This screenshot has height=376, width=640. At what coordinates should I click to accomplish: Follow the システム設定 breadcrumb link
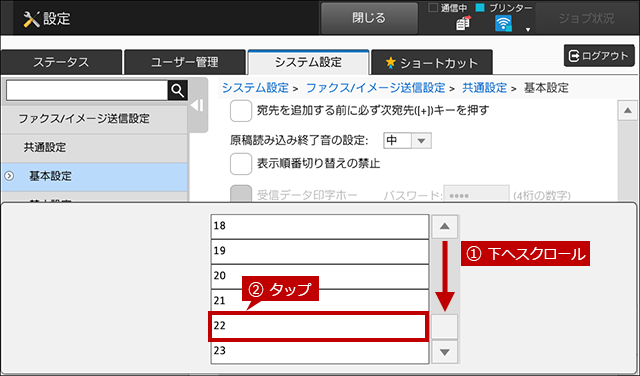click(x=255, y=88)
